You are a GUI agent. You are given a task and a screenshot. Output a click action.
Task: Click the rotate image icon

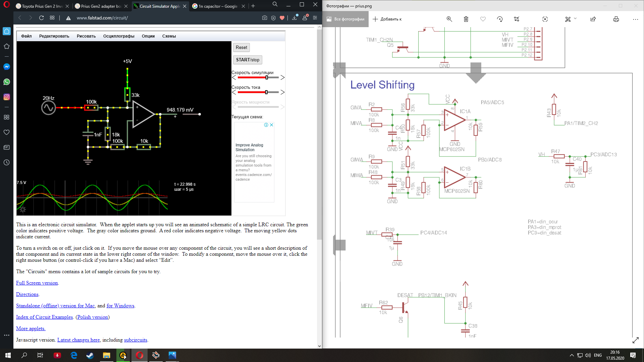[500, 19]
